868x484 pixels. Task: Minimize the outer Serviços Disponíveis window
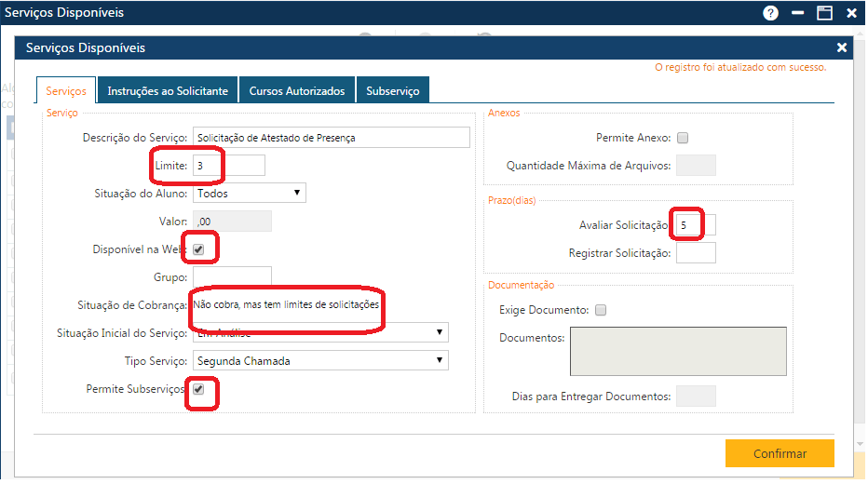tap(798, 13)
